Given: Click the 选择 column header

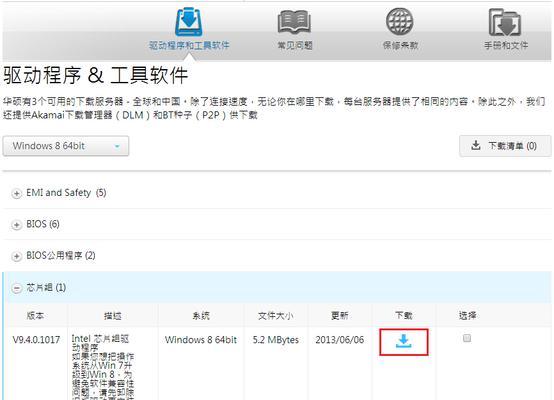Looking at the screenshot, I should pyautogui.click(x=467, y=315).
